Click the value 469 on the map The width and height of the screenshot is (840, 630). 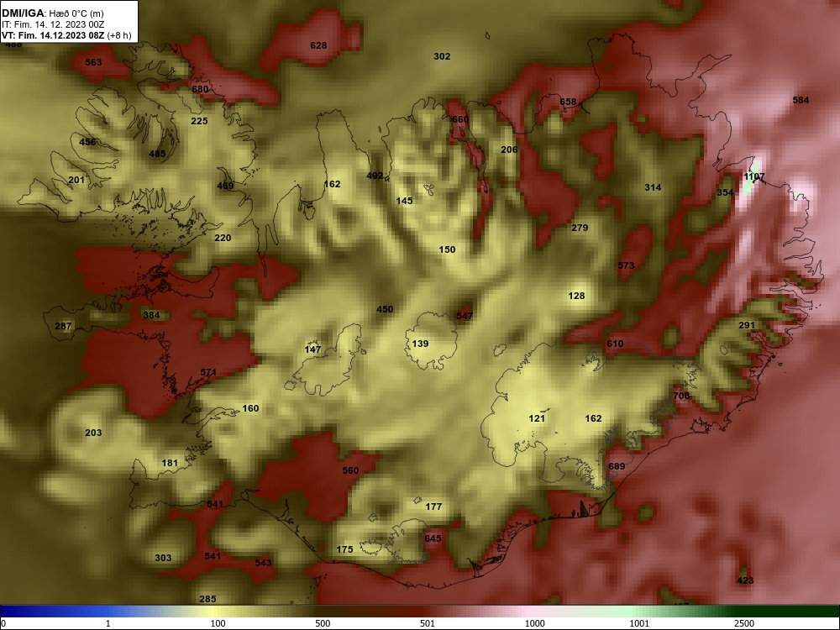coord(225,186)
